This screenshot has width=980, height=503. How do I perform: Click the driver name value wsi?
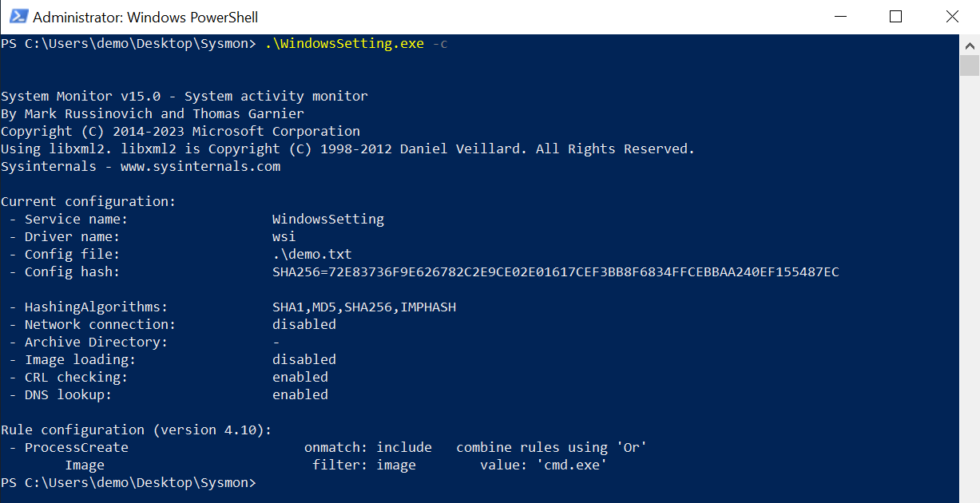(284, 237)
